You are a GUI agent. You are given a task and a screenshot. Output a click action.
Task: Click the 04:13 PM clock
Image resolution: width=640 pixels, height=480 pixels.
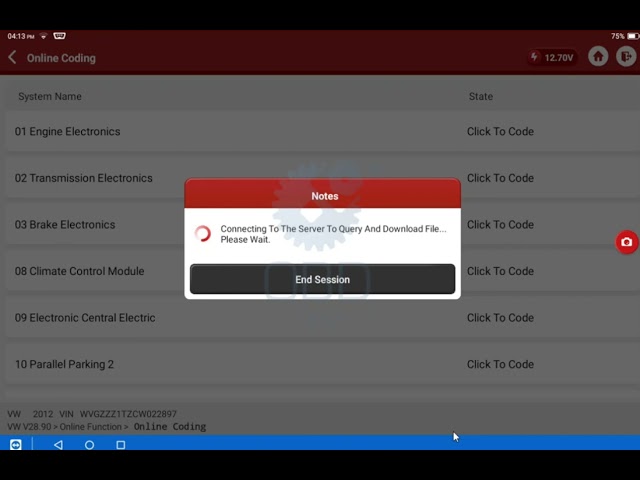pos(20,36)
